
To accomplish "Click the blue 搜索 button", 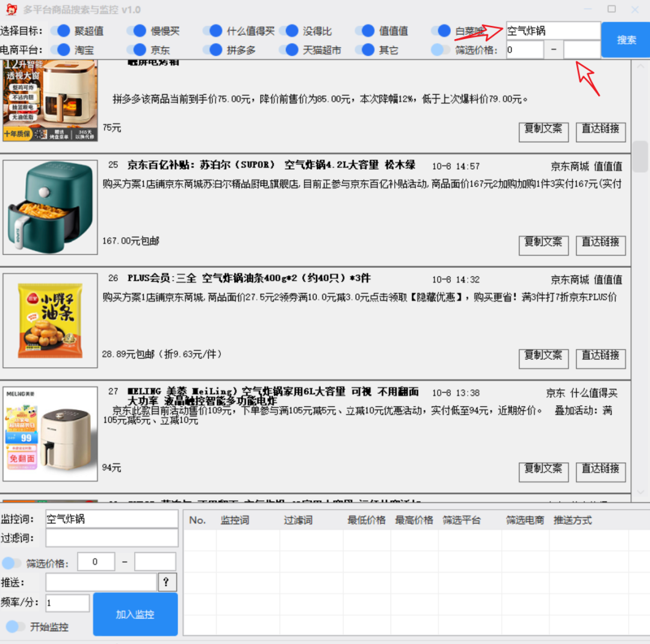I will point(626,40).
